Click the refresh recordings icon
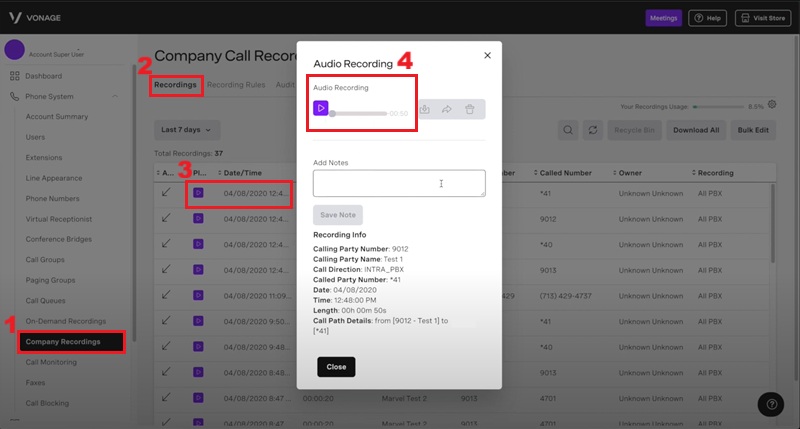 [593, 130]
